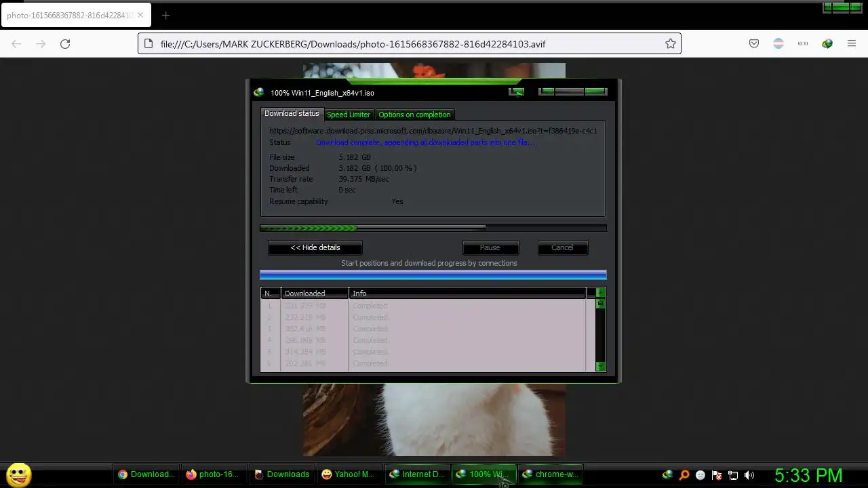Click the cat photo below the IDM dialog
The width and height of the screenshot is (868, 488).
(434, 420)
